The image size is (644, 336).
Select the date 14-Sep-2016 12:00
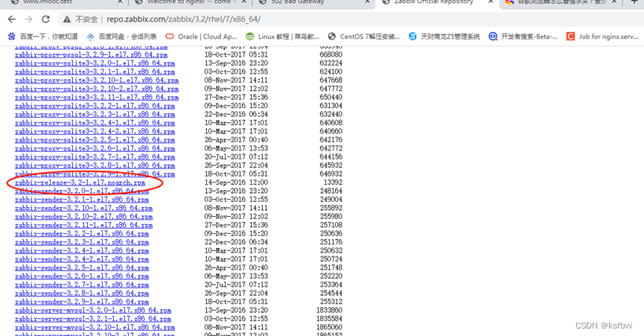[236, 183]
